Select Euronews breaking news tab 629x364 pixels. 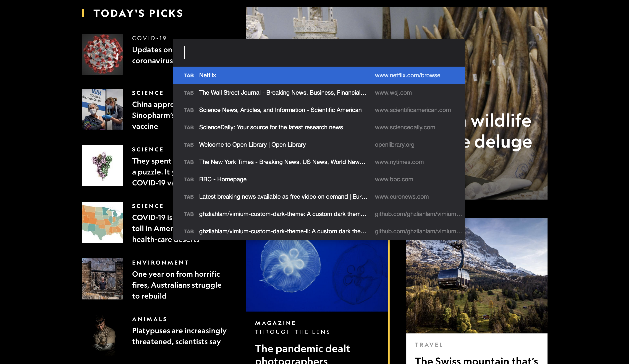320,196
